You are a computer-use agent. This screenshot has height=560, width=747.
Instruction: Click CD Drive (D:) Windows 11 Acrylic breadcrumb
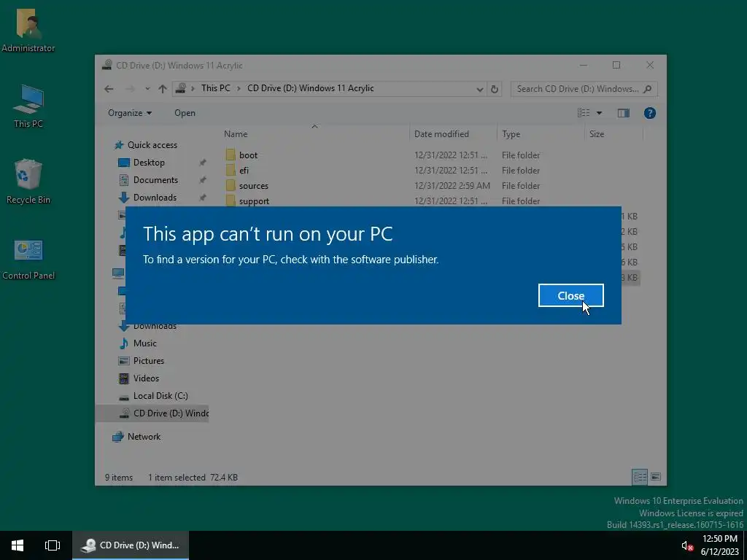310,88
